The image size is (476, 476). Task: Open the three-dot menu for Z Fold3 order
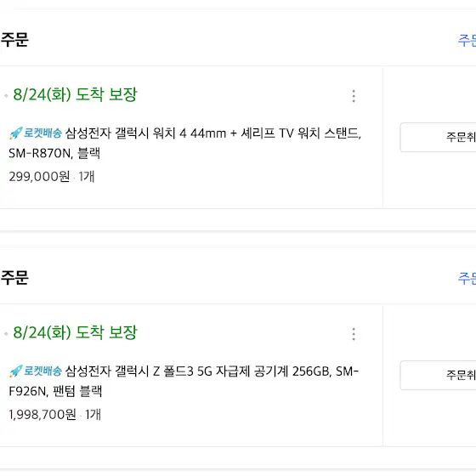(x=354, y=334)
